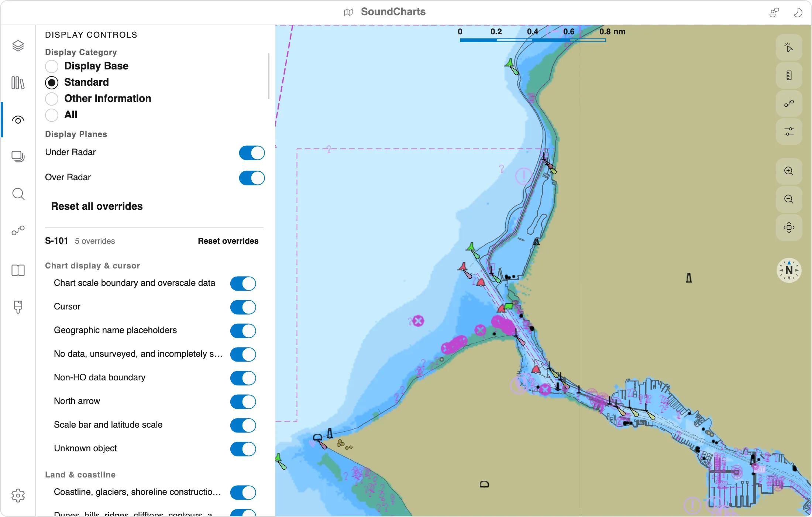Zoom in on the chart
The width and height of the screenshot is (812, 517).
coord(789,171)
